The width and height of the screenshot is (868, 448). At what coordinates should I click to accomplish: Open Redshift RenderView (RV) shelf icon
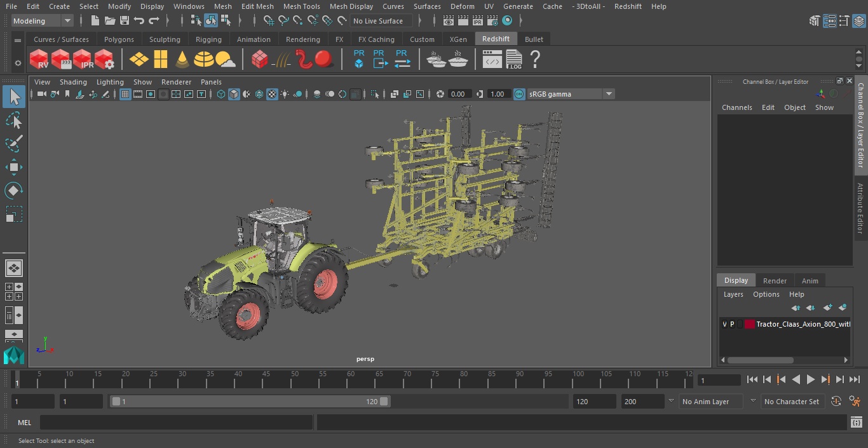pos(39,60)
